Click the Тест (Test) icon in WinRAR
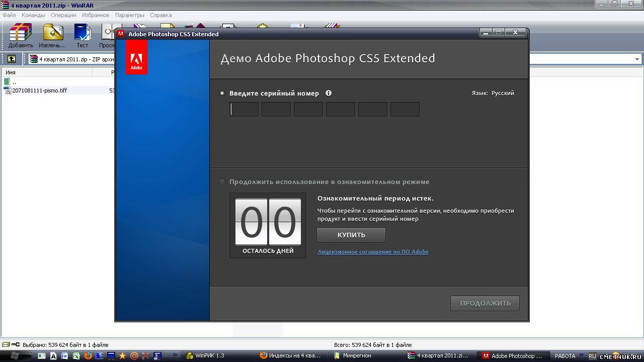This screenshot has height=362, width=644. [x=82, y=33]
